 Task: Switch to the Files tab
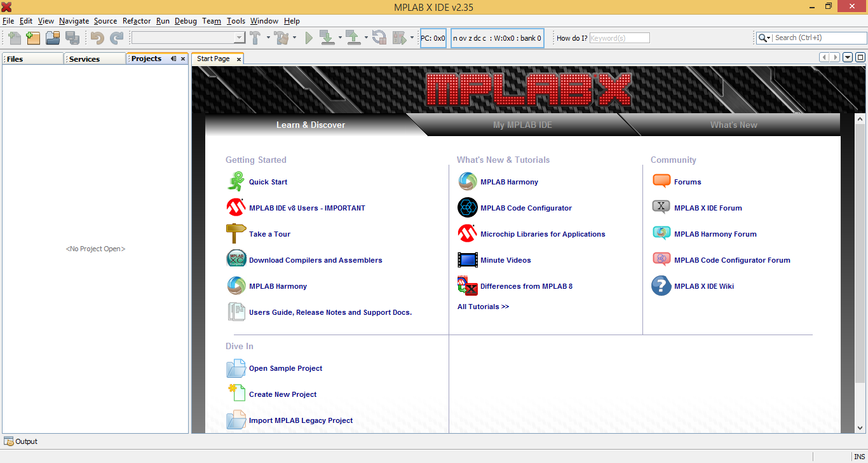[32, 59]
